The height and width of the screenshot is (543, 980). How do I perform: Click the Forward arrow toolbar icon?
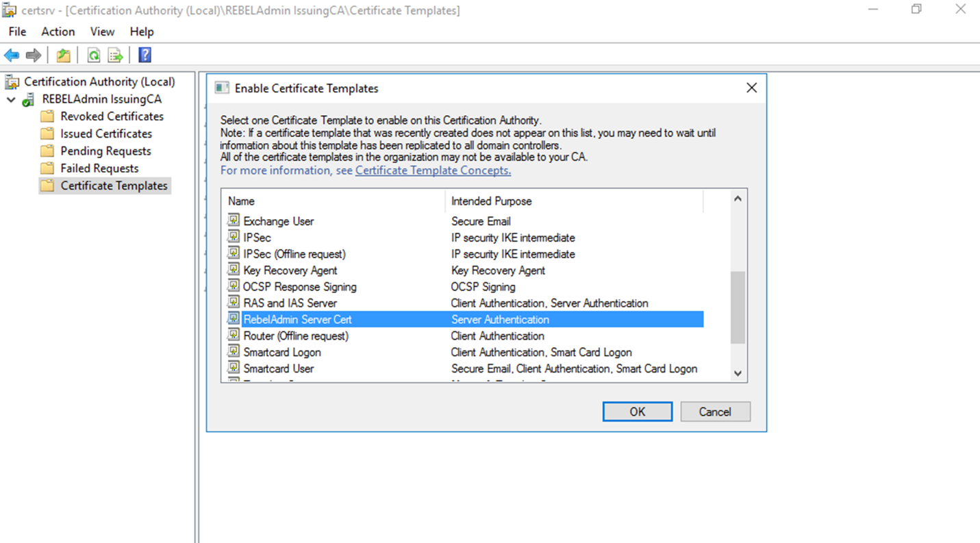click(x=33, y=55)
